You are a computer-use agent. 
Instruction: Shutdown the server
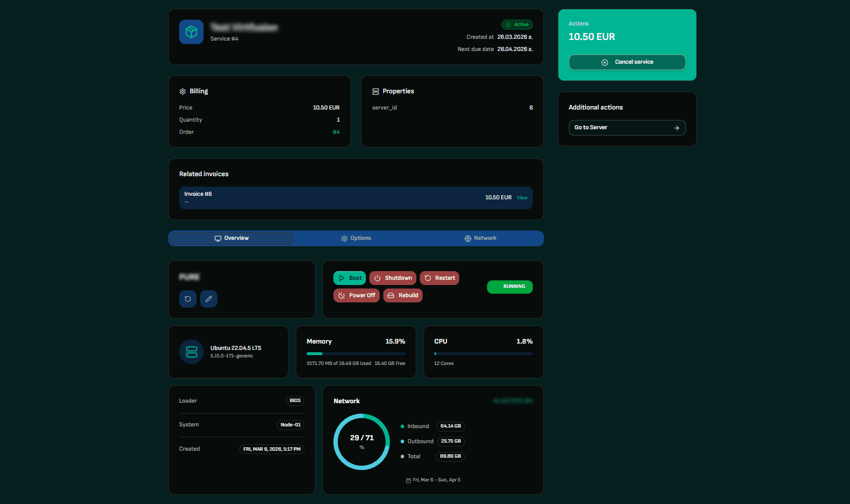pos(393,277)
